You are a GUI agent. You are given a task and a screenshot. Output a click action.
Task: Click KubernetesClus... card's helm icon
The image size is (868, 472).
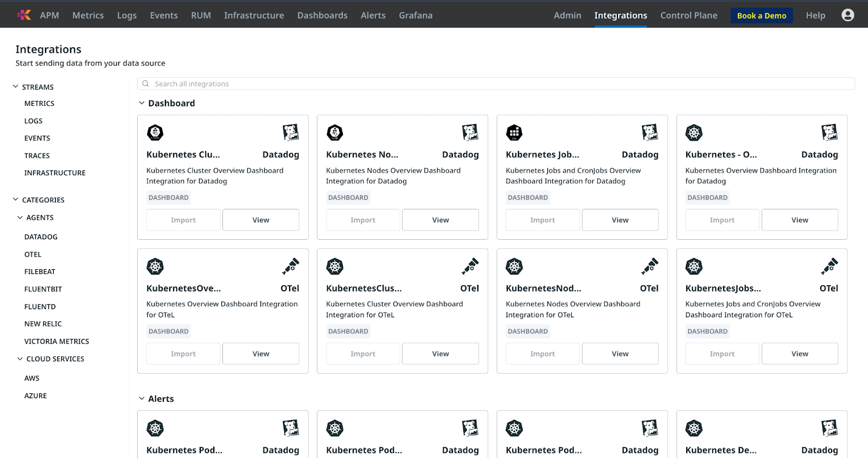[335, 266]
